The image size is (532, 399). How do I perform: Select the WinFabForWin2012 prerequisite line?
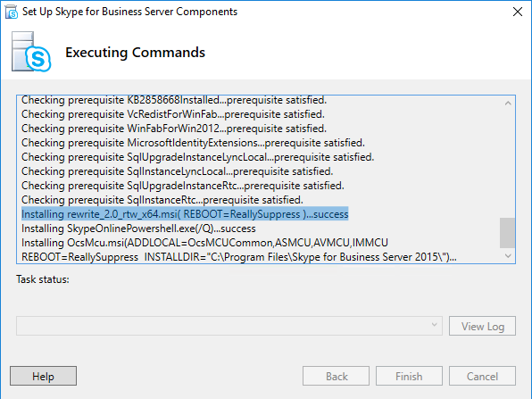tap(174, 129)
